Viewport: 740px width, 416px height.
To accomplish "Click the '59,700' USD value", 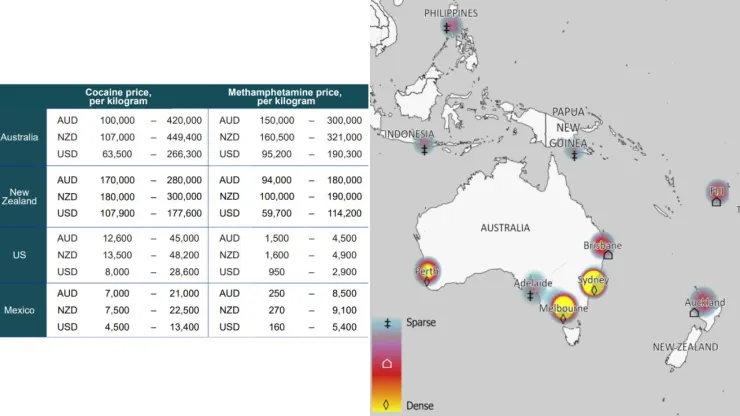I will 277,213.
